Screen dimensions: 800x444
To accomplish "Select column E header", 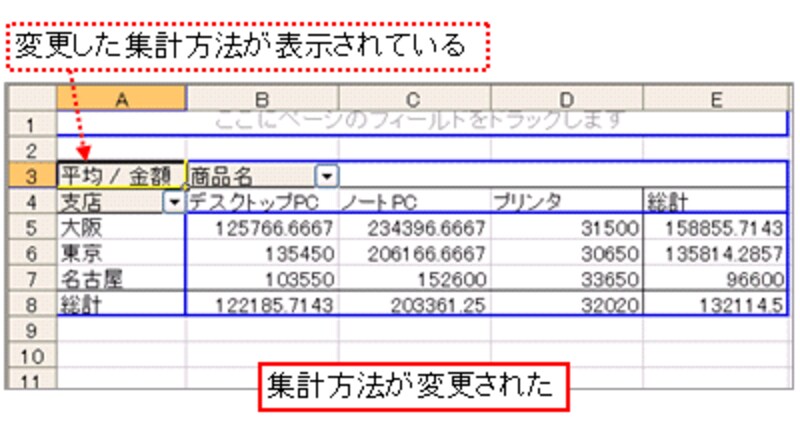I will pos(716,98).
